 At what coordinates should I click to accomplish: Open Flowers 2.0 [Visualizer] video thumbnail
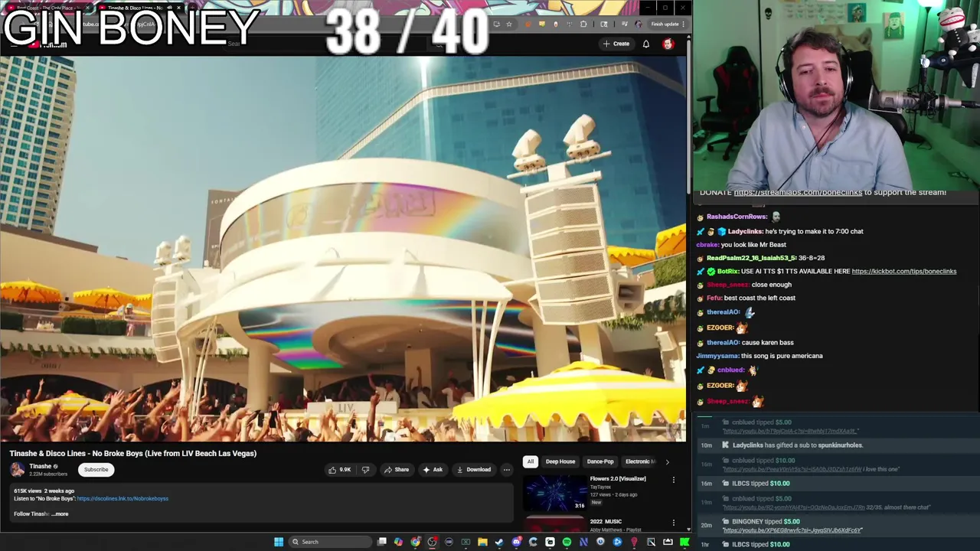[555, 493]
